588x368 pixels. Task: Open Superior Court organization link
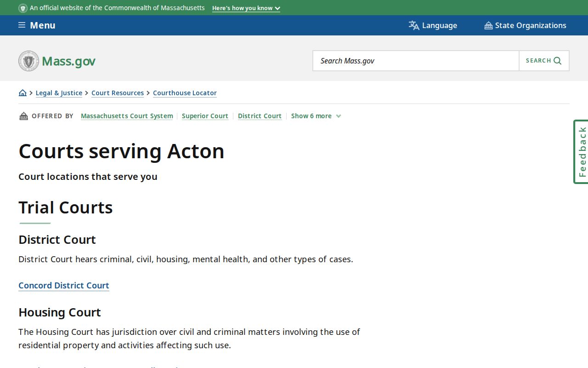(x=205, y=116)
